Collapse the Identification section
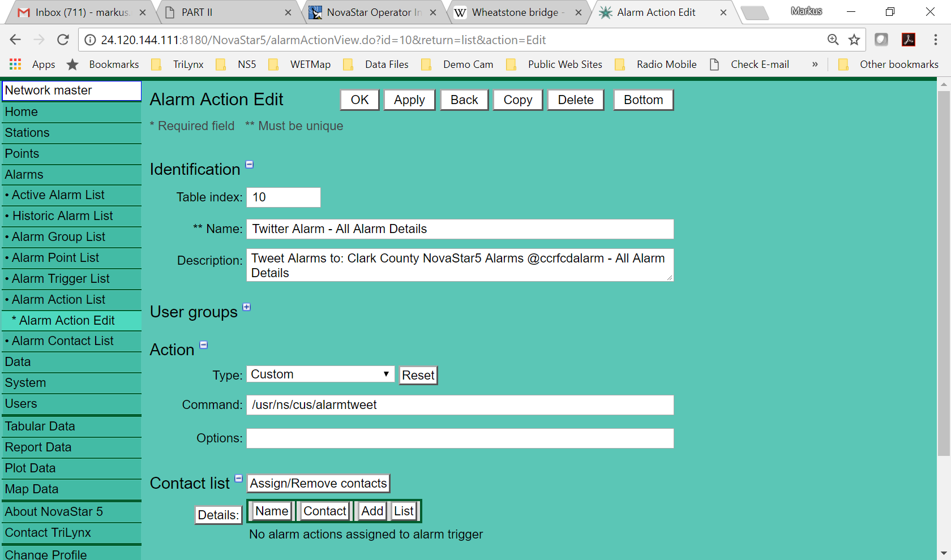951x560 pixels. tap(249, 165)
